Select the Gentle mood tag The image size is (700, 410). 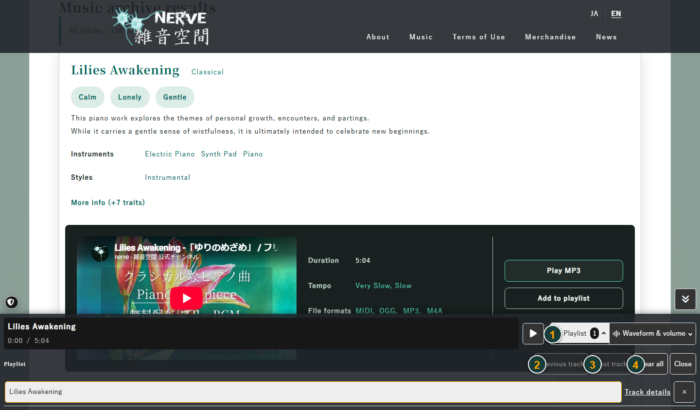[175, 97]
